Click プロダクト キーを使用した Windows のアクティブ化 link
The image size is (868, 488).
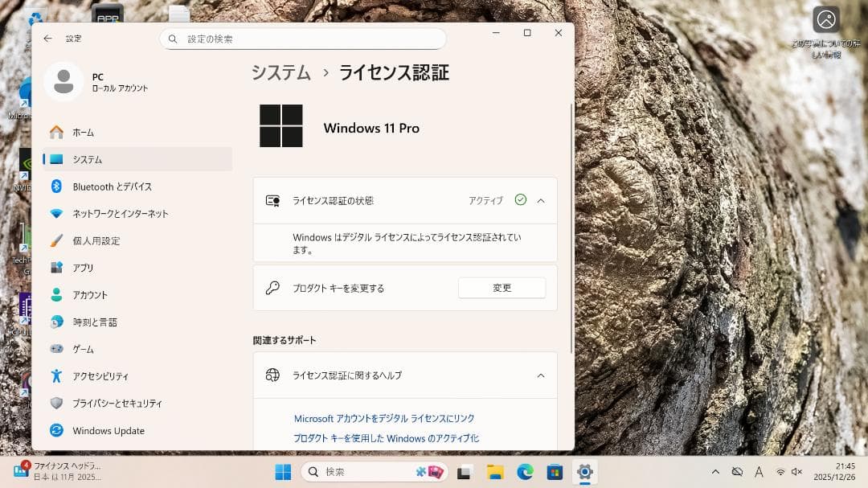pyautogui.click(x=386, y=438)
